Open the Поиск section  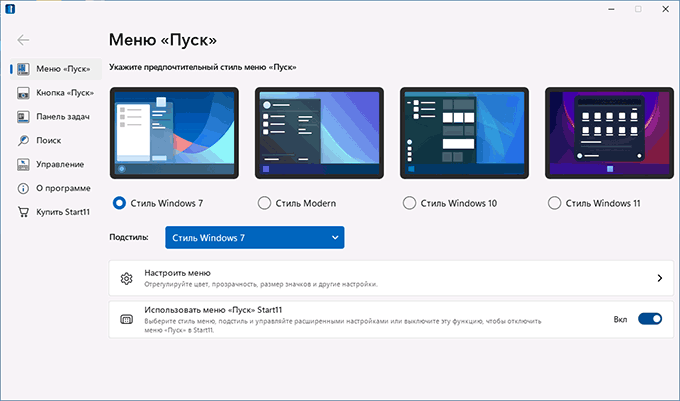pyautogui.click(x=56, y=140)
